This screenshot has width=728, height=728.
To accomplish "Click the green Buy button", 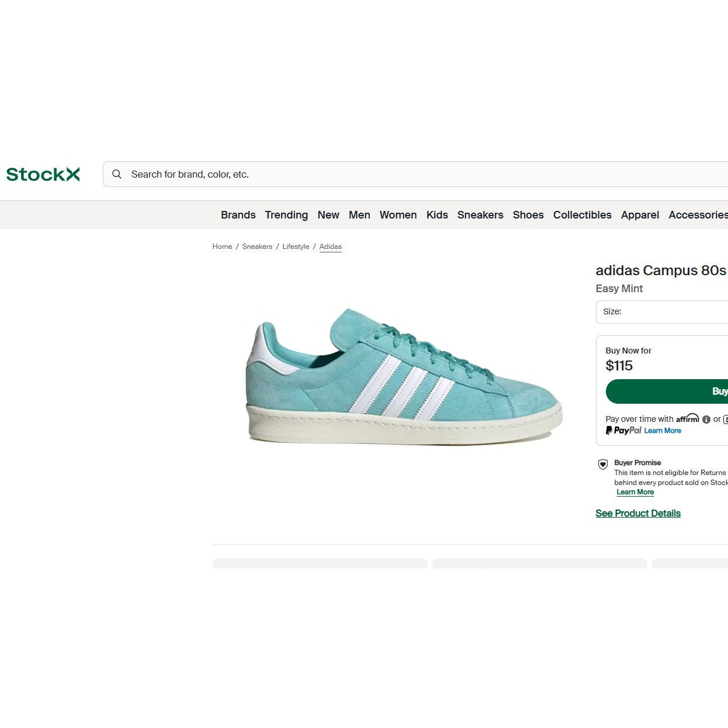I will (667, 391).
